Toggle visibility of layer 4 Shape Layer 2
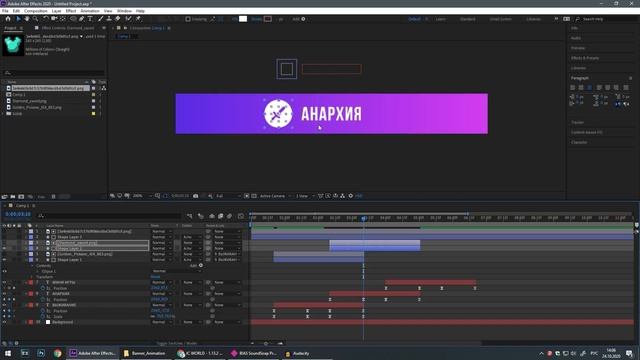This screenshot has height=360, width=640. (4, 248)
